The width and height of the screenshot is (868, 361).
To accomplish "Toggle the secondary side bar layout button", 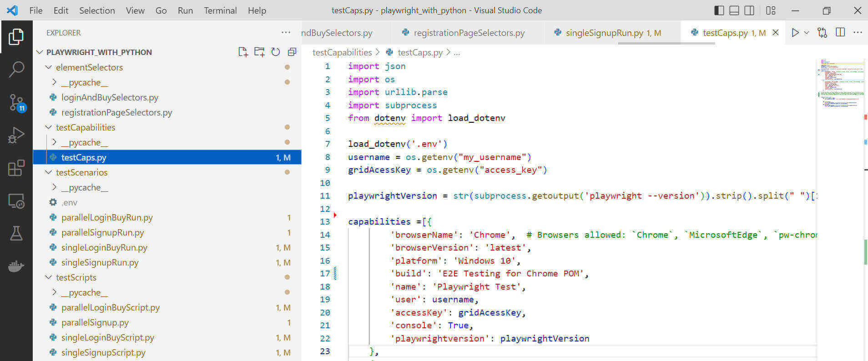I will (x=749, y=10).
